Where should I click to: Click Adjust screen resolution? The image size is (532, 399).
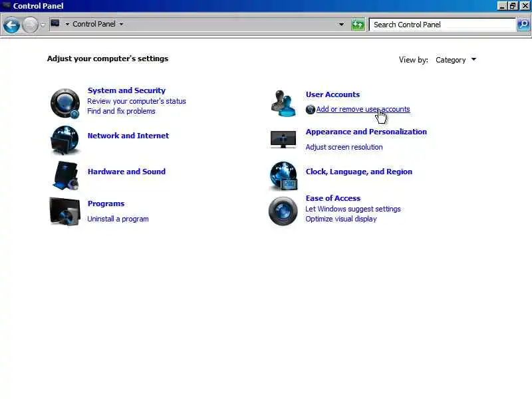coord(344,147)
